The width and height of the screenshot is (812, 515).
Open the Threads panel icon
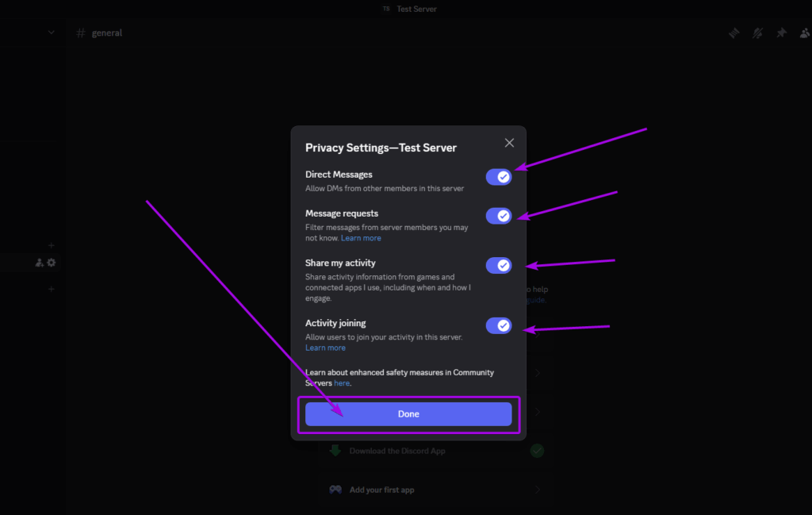[733, 33]
